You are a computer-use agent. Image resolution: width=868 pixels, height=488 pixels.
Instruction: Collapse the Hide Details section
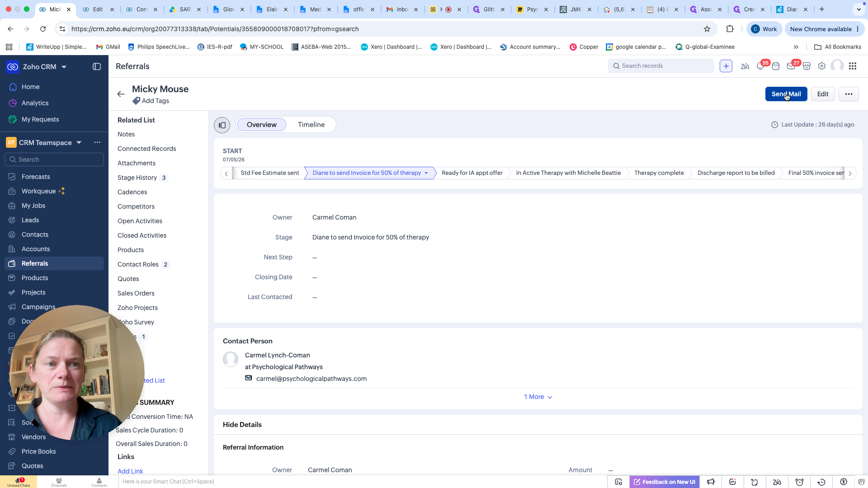point(242,425)
